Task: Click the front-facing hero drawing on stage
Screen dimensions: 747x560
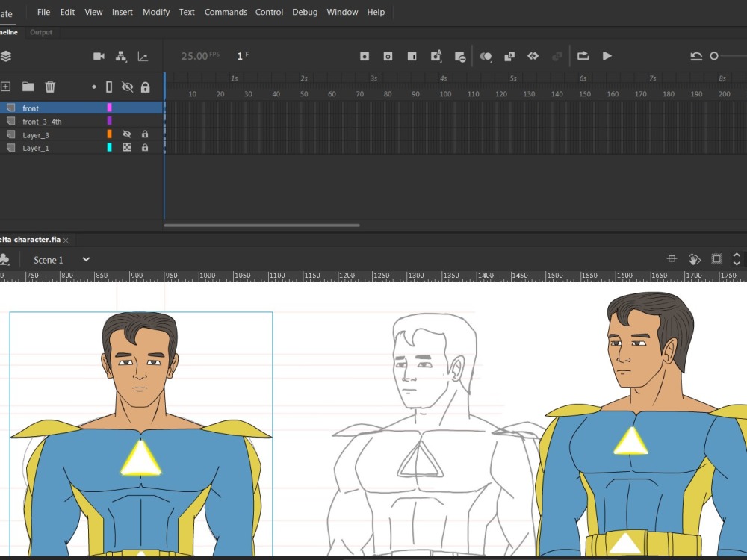Action: click(x=141, y=433)
